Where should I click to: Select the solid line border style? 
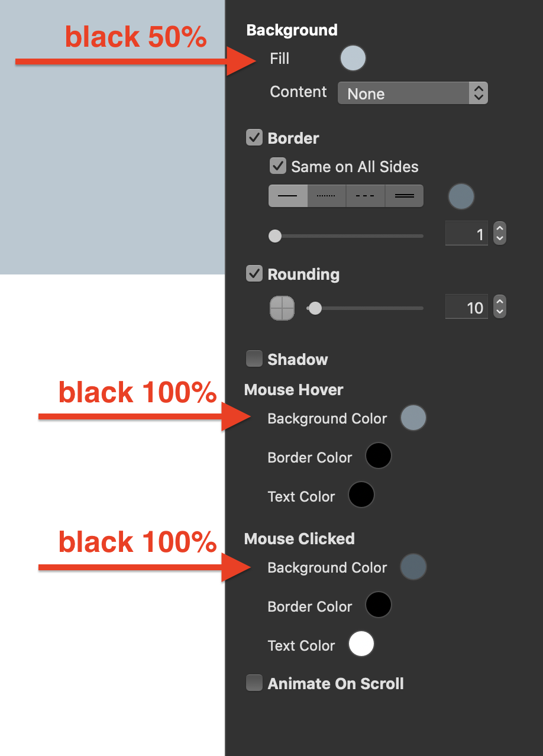point(287,196)
